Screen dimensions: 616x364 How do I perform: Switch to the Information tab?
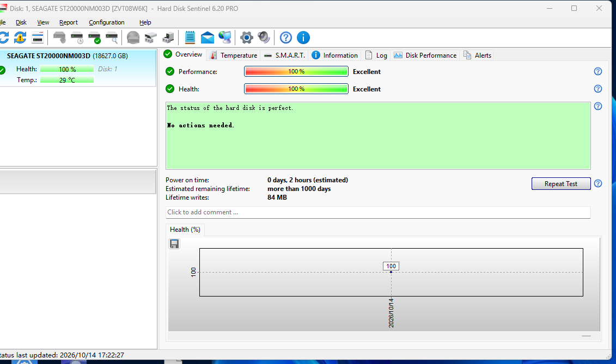click(335, 55)
